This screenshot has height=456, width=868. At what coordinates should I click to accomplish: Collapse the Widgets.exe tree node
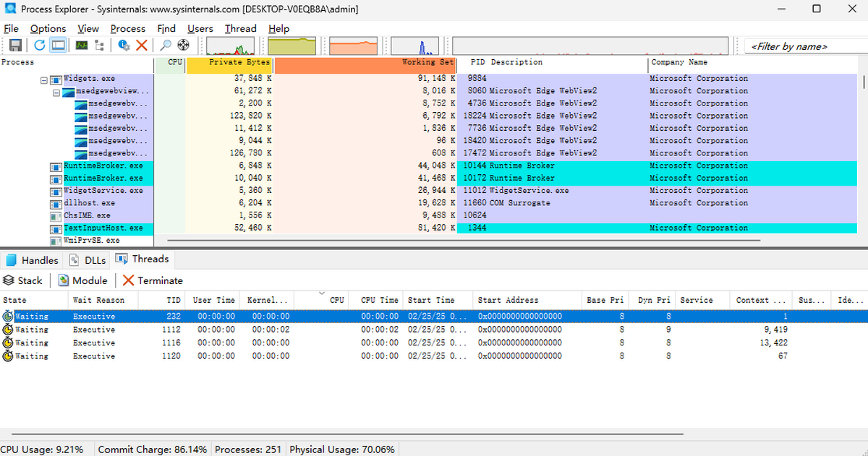[x=44, y=79]
